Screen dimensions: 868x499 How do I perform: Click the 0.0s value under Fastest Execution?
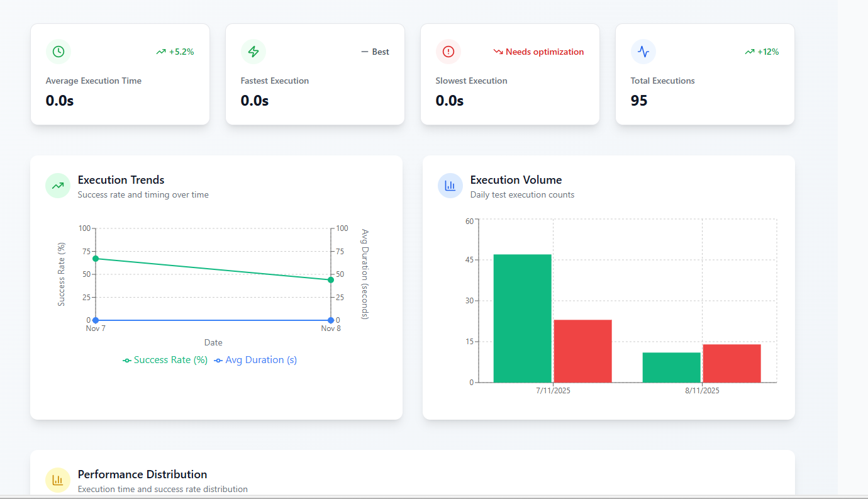[255, 101]
